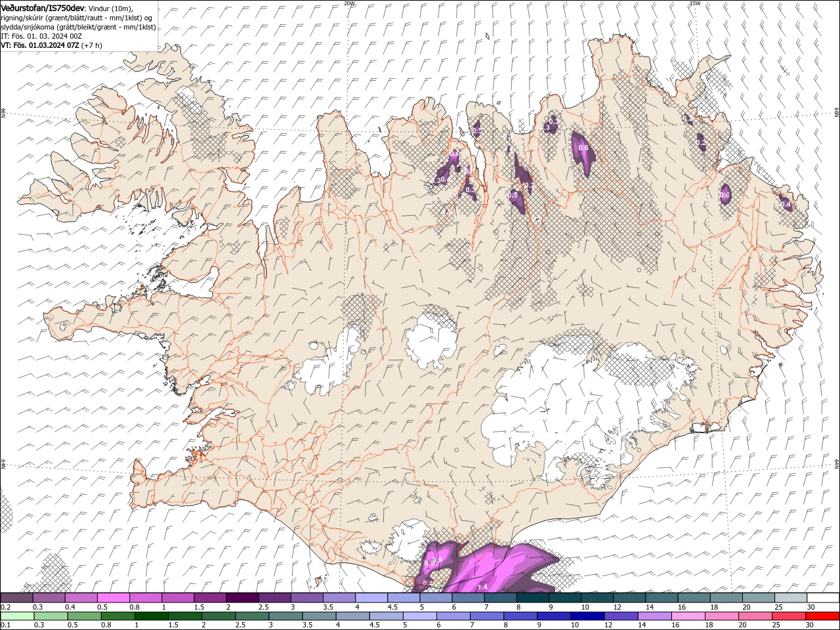Choose the red-pink bottom-row swatch labeled 25

coord(787,616)
